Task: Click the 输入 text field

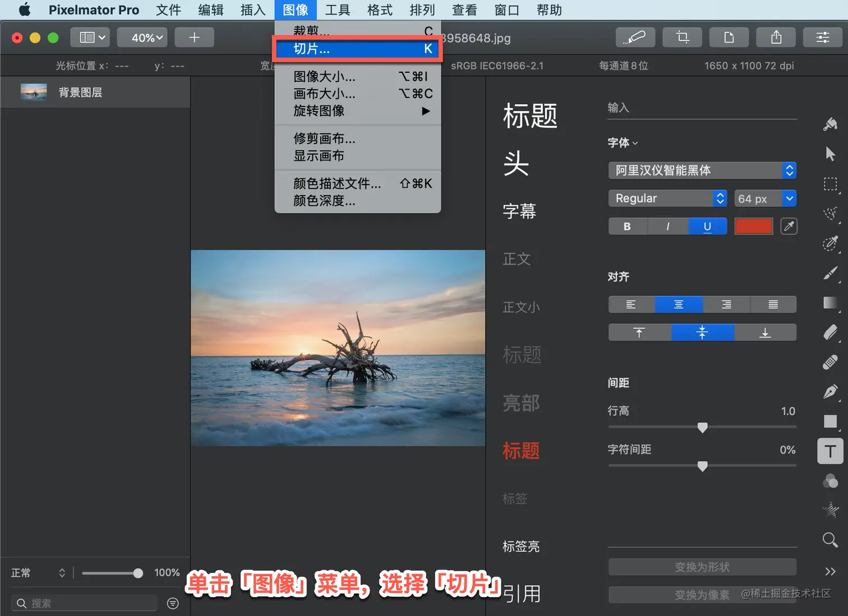Action: point(702,108)
